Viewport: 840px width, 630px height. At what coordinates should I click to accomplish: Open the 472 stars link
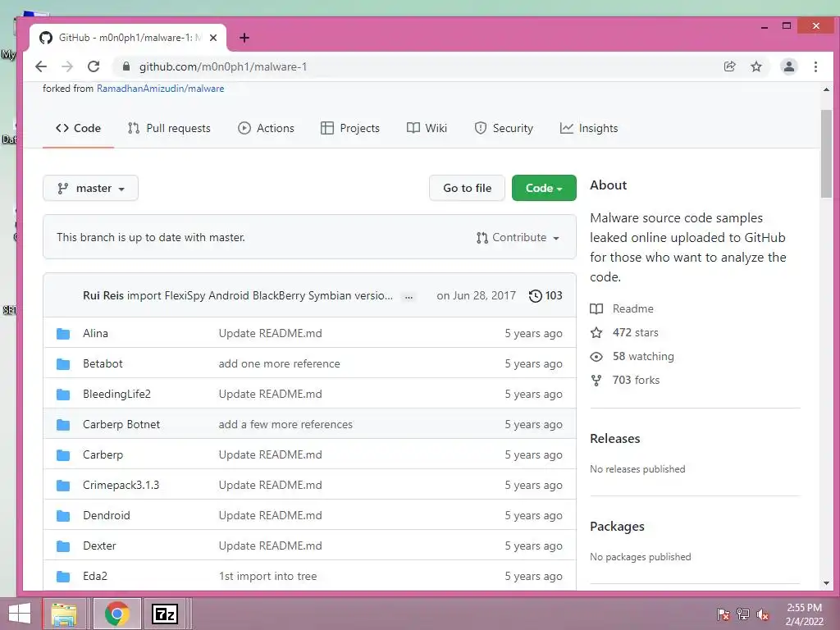636,333
